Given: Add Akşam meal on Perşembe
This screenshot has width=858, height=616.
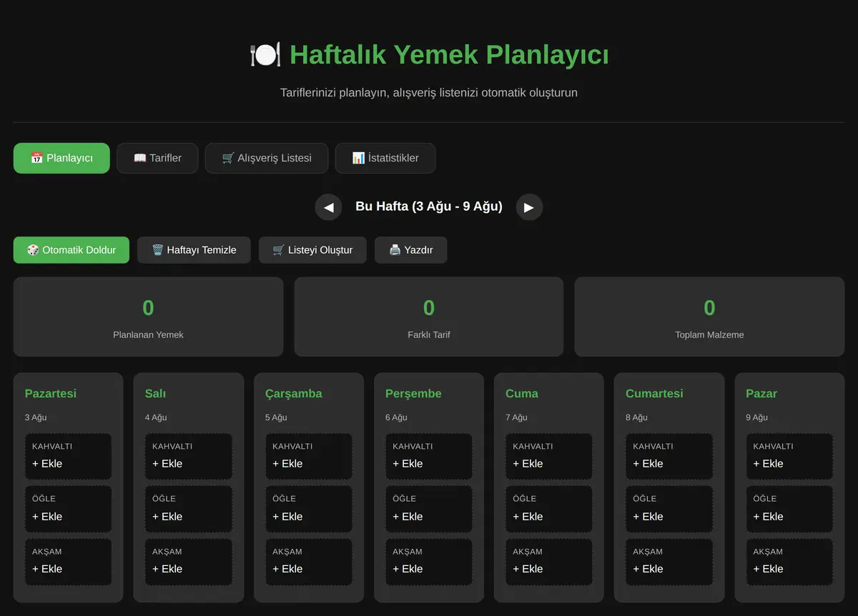Looking at the screenshot, I should 428,562.
